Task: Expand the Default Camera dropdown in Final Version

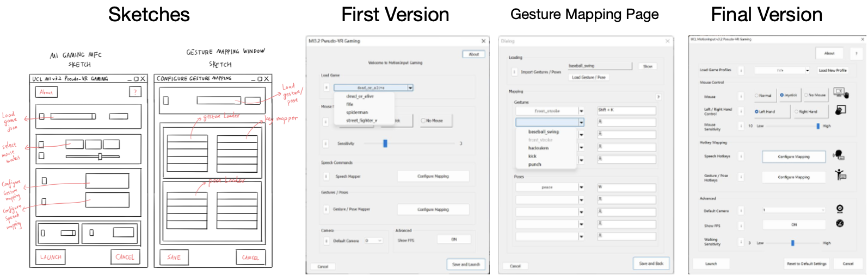Action: tap(822, 210)
